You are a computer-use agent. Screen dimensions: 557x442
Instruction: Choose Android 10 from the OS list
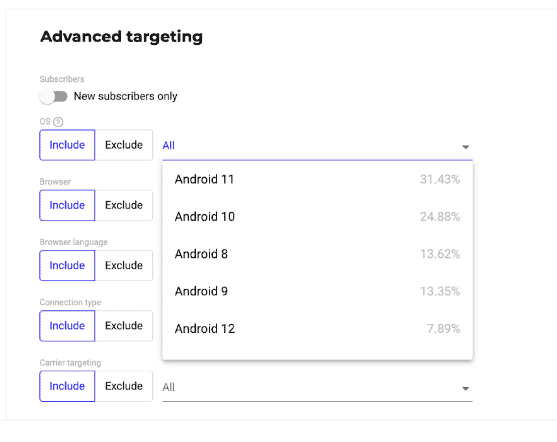click(x=317, y=217)
